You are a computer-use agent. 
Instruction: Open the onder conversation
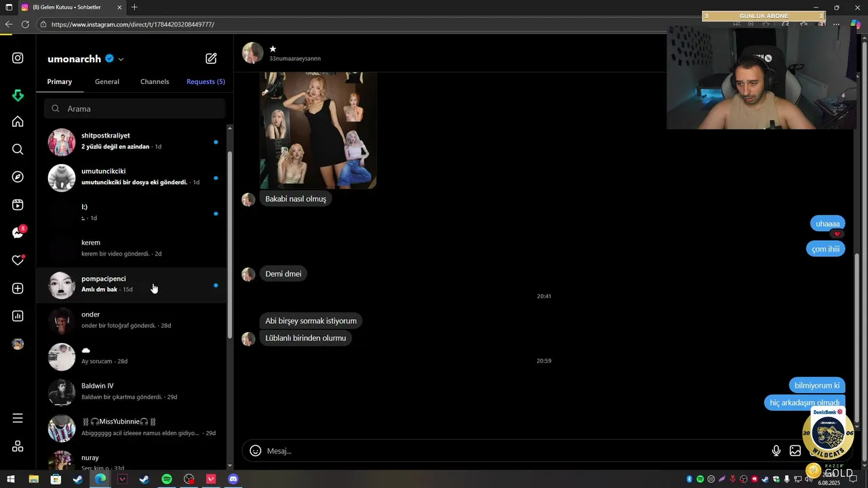[x=132, y=321]
